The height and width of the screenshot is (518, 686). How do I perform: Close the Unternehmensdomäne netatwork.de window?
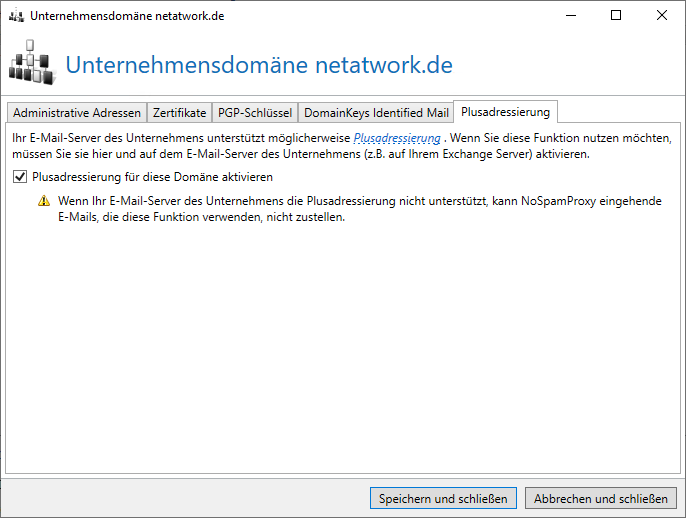662,15
